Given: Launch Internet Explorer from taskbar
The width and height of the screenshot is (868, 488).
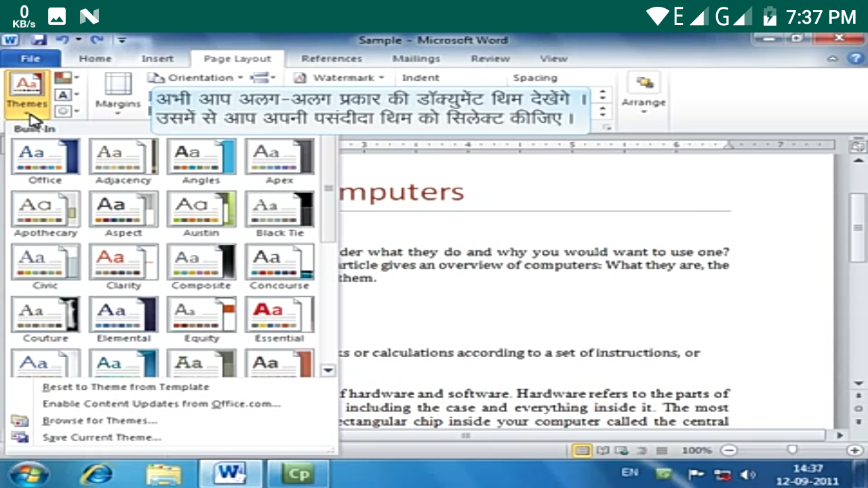Looking at the screenshot, I should (96, 473).
